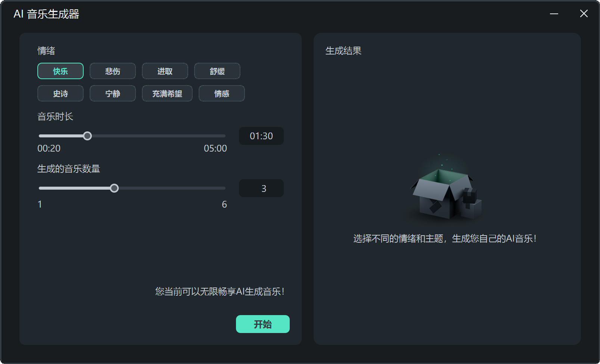
Task: Select the 快乐 mood option
Action: 60,71
